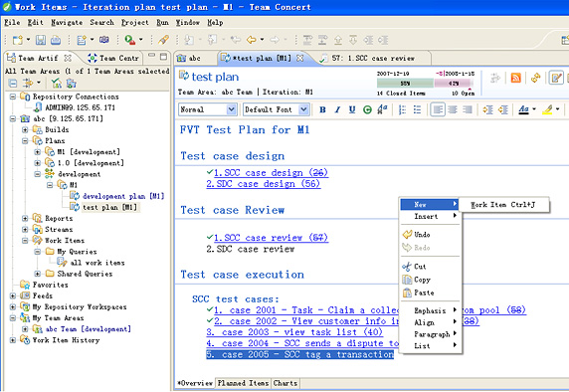Open the Normal paragraph style dropdown
Viewport: 569px width, 392px height.
(208, 109)
